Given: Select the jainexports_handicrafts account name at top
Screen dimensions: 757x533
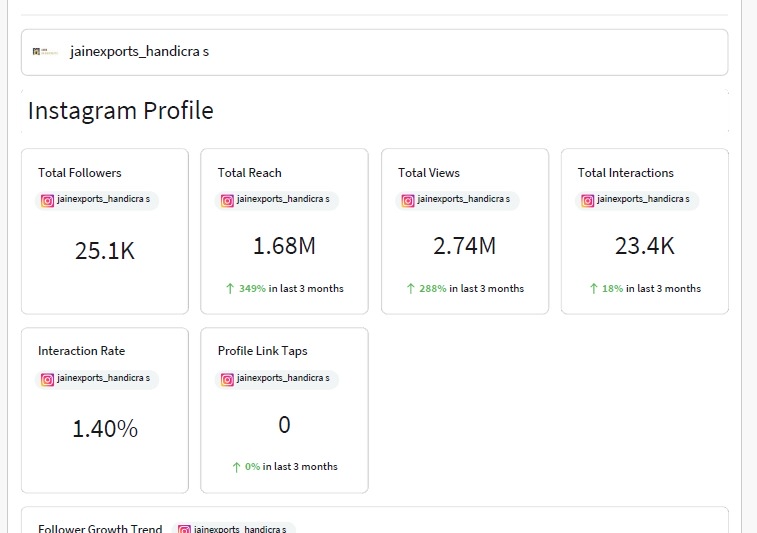Looking at the screenshot, I should 140,52.
